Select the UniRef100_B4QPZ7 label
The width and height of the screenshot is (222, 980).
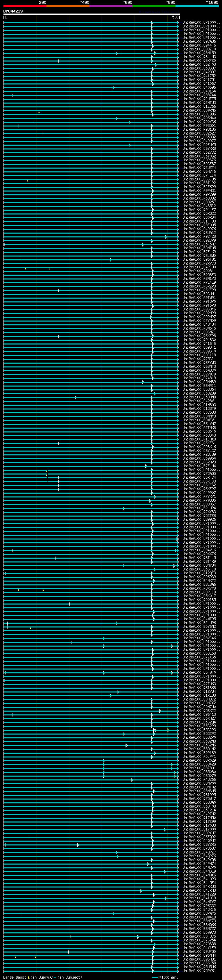point(199,852)
